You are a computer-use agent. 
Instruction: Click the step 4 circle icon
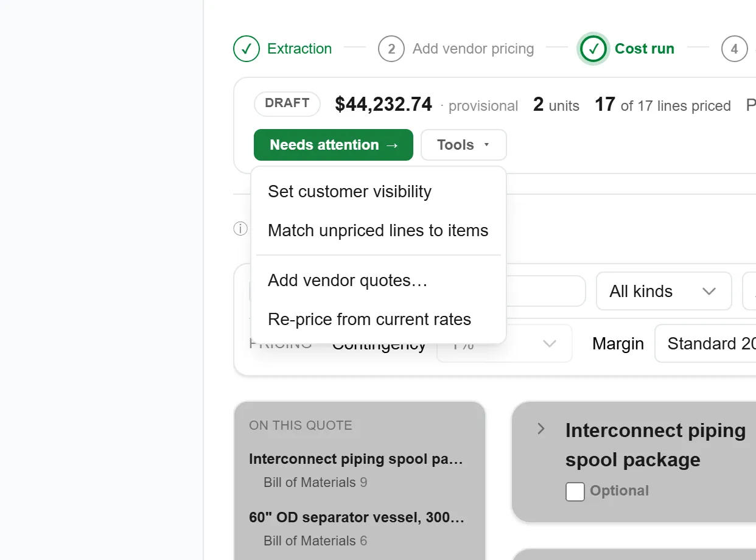coord(735,49)
